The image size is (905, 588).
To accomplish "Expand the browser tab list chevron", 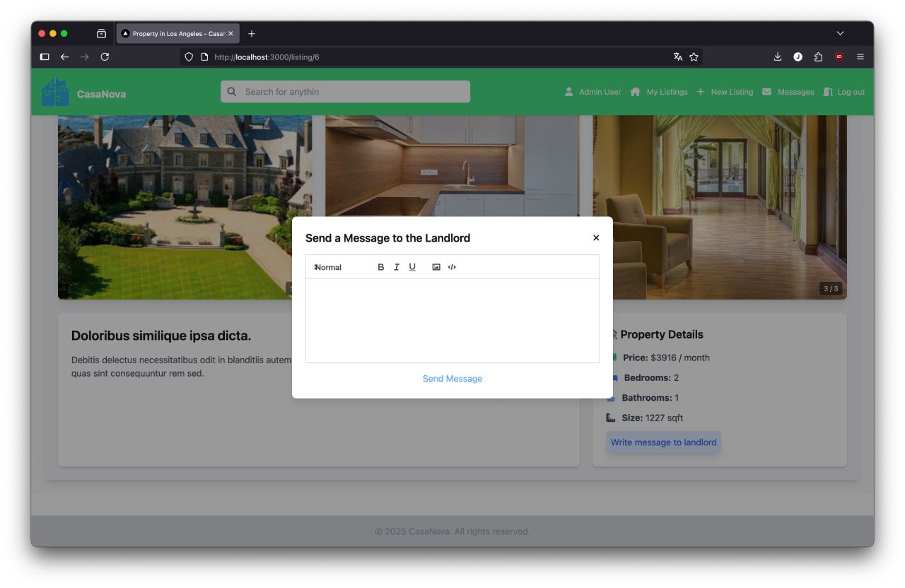I will (840, 33).
